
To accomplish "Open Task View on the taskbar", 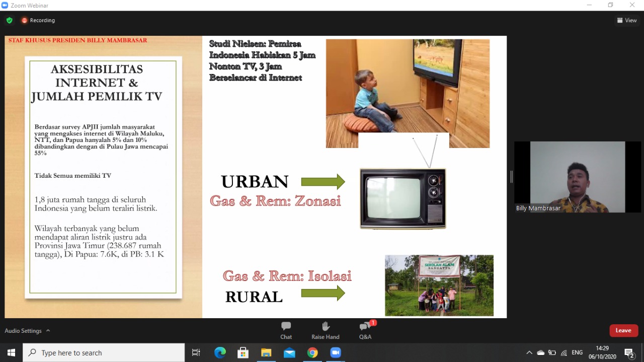I will coord(196,353).
